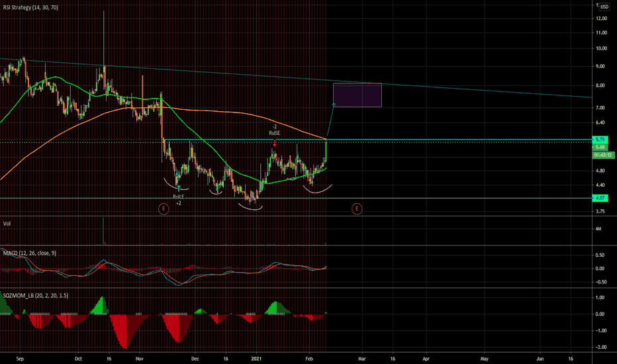The height and width of the screenshot is (364, 617).
Task: Click the 8.00 price axis value
Action: click(600, 85)
